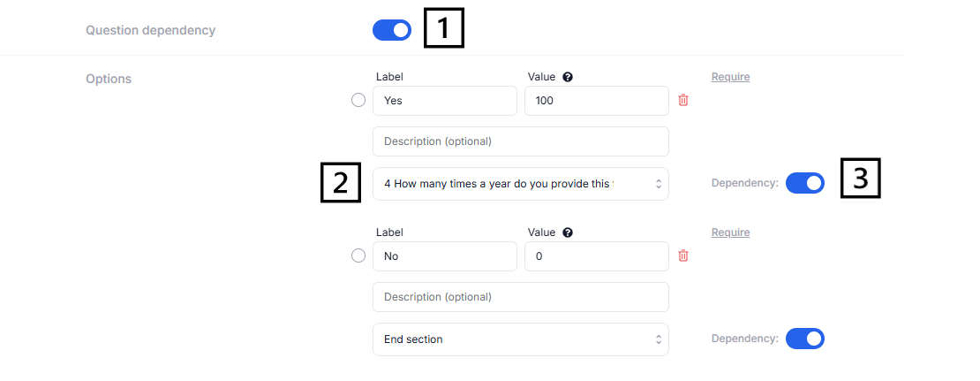Click Description field under No option
The width and height of the screenshot is (980, 381).
coord(520,297)
